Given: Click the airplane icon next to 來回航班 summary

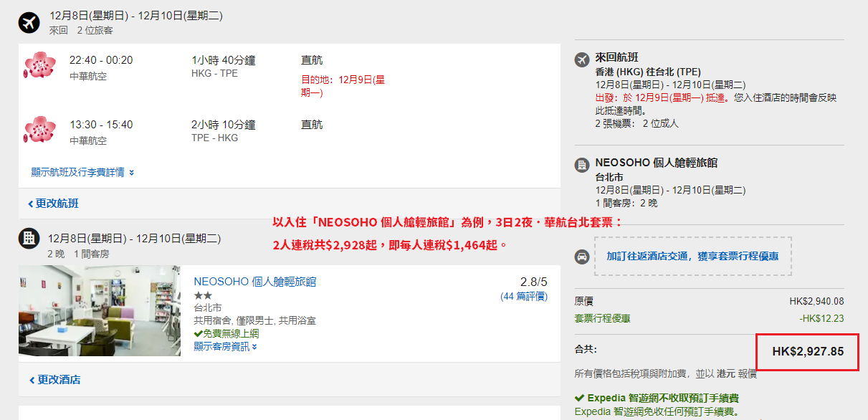Looking at the screenshot, I should [582, 59].
